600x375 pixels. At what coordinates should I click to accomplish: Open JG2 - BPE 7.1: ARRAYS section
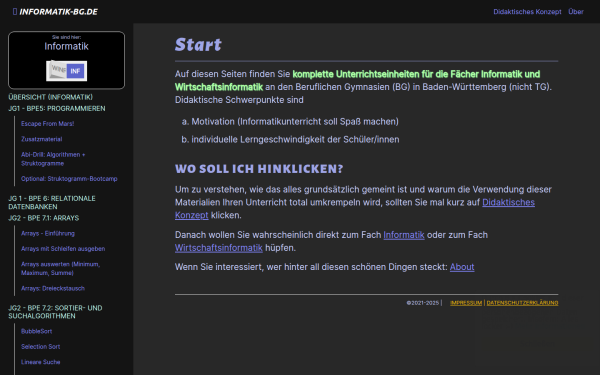tap(44, 218)
